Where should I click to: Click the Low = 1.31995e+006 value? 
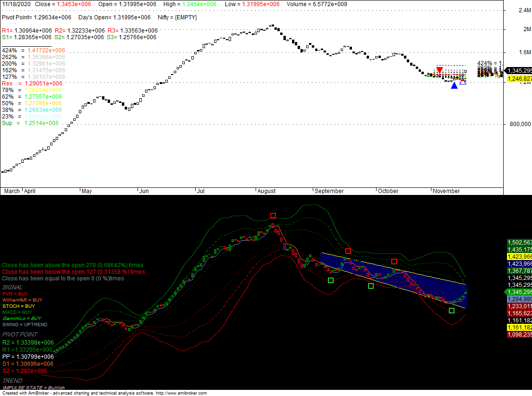[x=252, y=4]
